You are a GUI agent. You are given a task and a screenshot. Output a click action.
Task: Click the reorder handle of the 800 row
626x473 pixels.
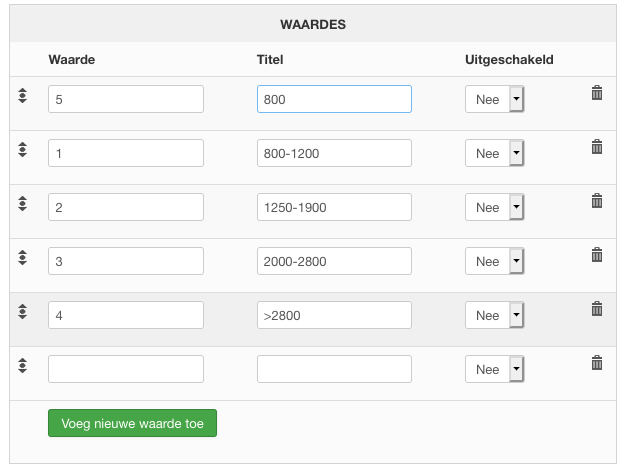point(22,96)
